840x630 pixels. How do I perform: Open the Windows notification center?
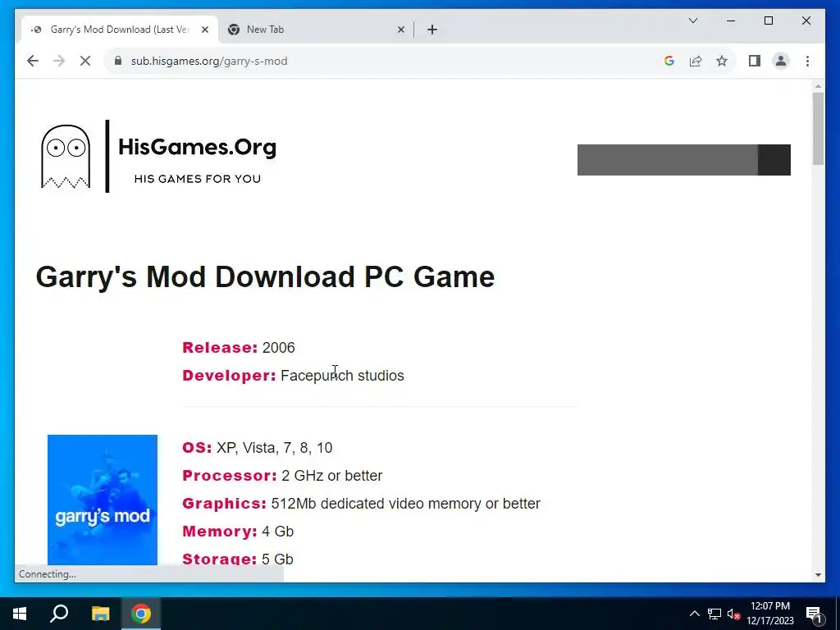815,614
